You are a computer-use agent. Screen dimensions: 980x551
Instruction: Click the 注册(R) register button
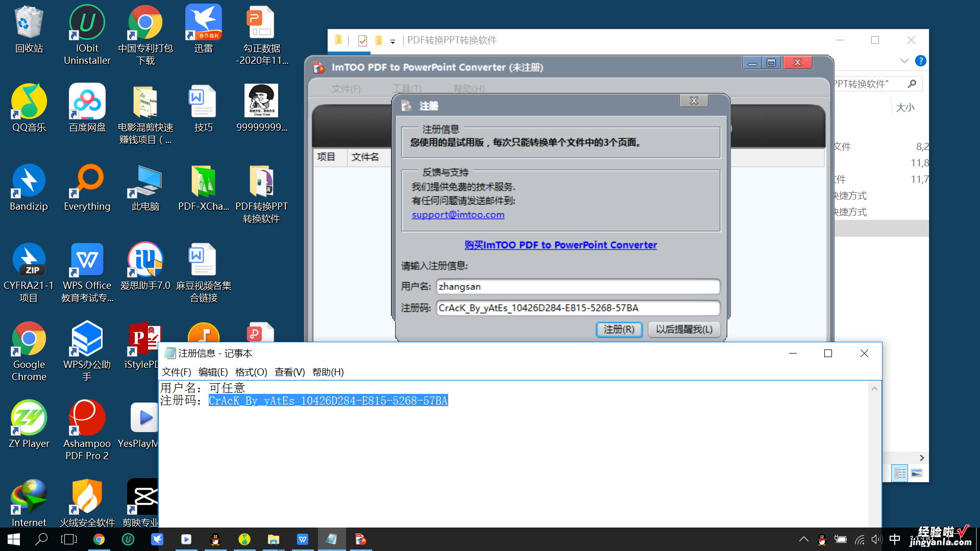tap(619, 330)
